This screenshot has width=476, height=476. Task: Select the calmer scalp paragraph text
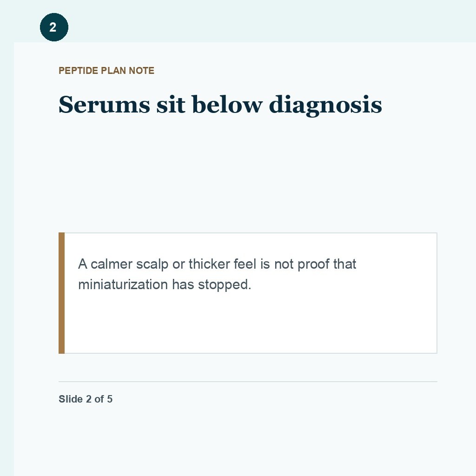tap(217, 274)
